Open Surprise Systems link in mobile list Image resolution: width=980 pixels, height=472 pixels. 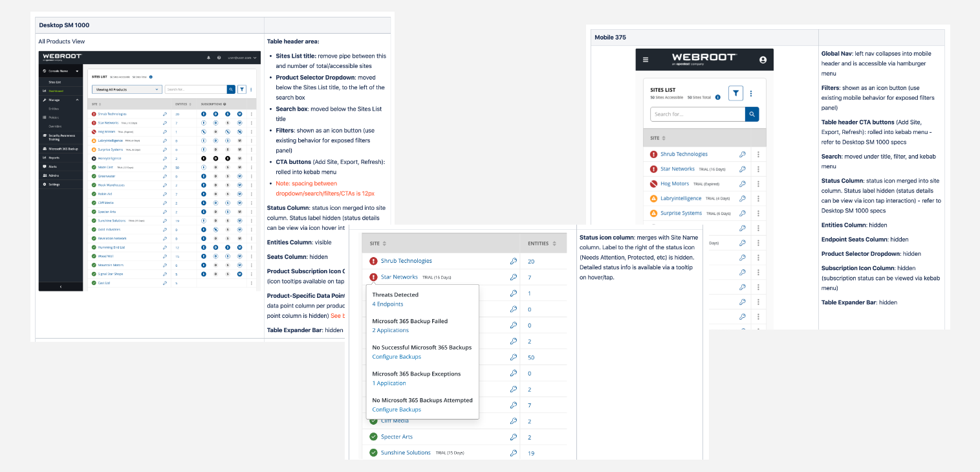point(681,213)
